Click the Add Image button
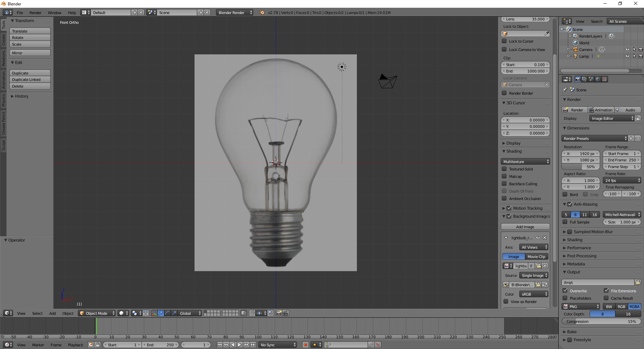 (x=525, y=227)
